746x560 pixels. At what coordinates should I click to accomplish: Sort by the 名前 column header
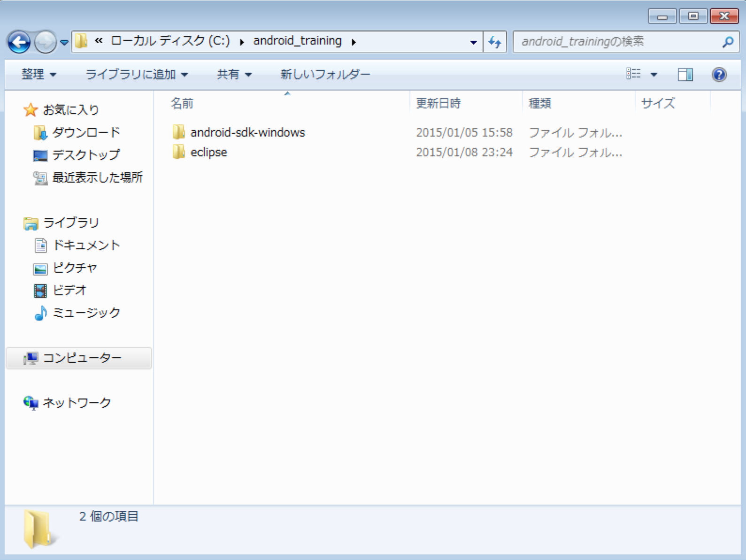tap(182, 103)
